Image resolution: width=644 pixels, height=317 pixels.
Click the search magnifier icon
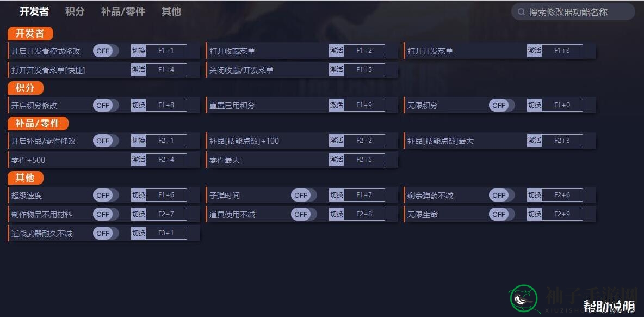point(521,12)
